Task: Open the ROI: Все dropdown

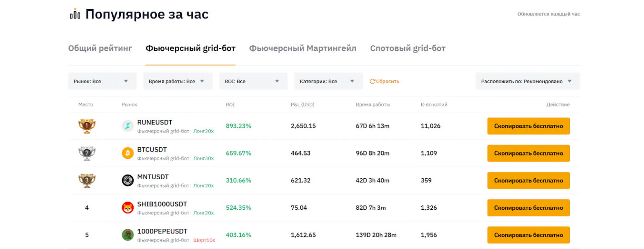Action: point(253,81)
